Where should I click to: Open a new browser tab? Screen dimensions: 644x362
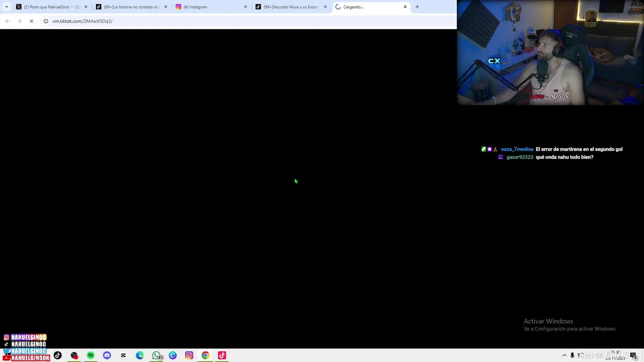[x=417, y=7]
